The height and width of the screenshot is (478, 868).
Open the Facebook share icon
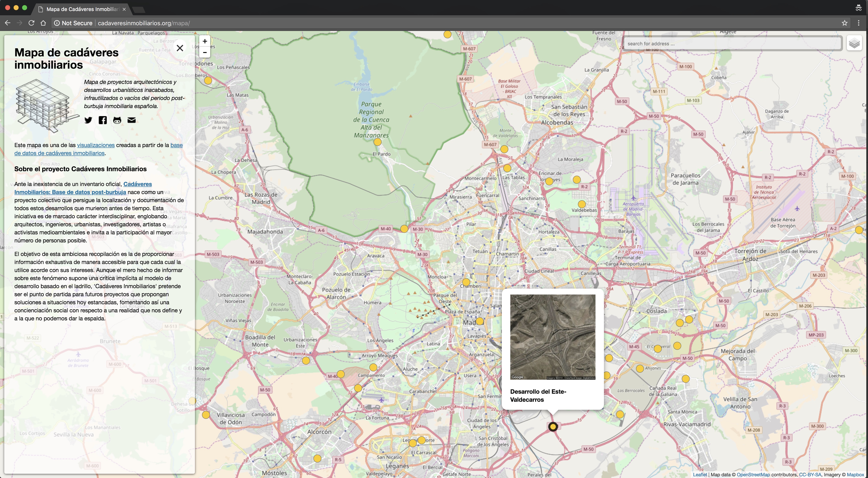[x=103, y=120]
